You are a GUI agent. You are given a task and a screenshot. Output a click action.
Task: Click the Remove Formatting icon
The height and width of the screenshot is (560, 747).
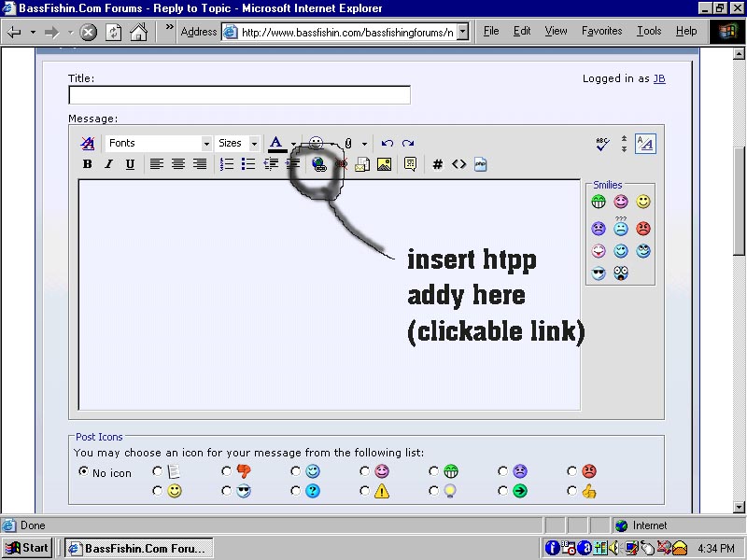click(x=87, y=143)
